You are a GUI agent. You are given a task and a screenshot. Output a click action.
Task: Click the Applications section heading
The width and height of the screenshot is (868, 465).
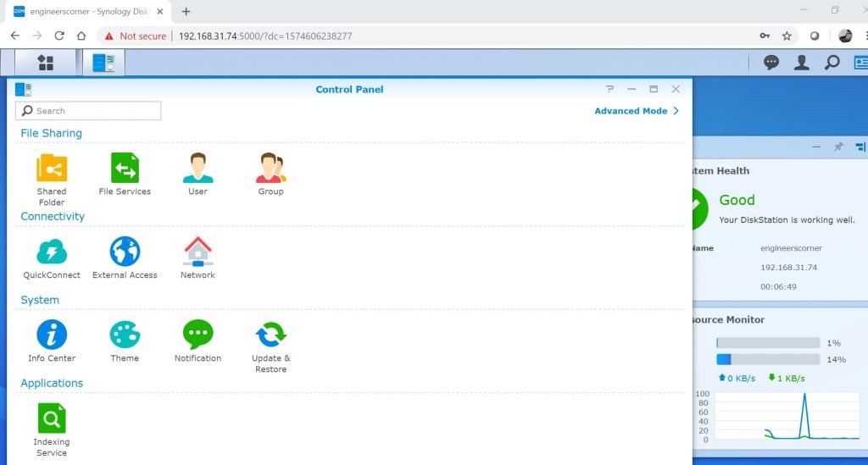point(52,383)
